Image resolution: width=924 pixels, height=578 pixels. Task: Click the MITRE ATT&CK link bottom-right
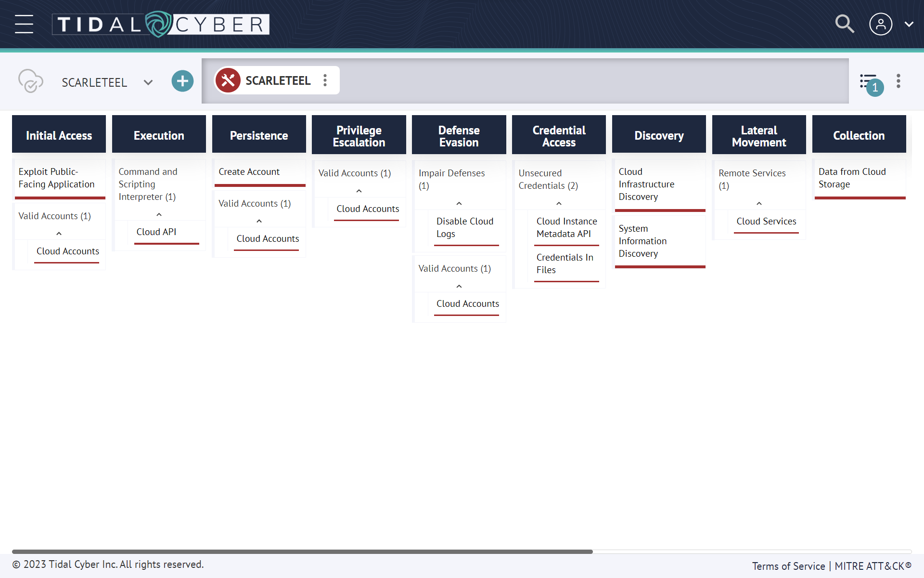coord(873,565)
